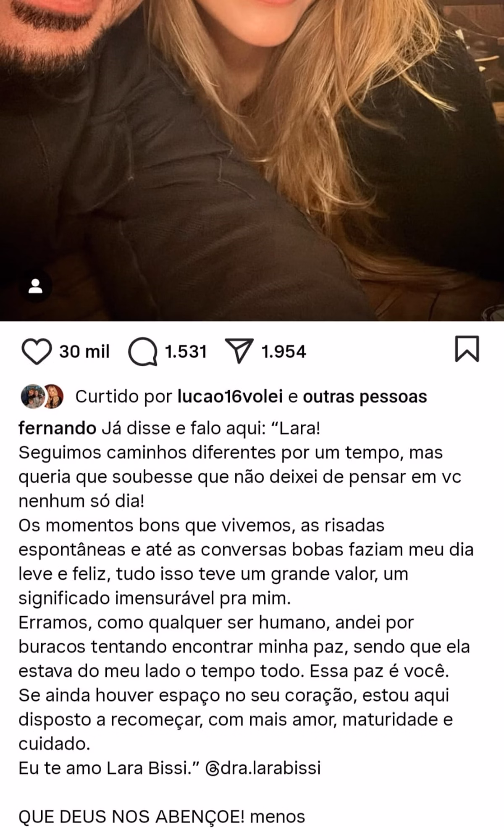Screen dimensions: 504x830
Task: Open the @dra.larabissi mention
Action: click(x=263, y=769)
